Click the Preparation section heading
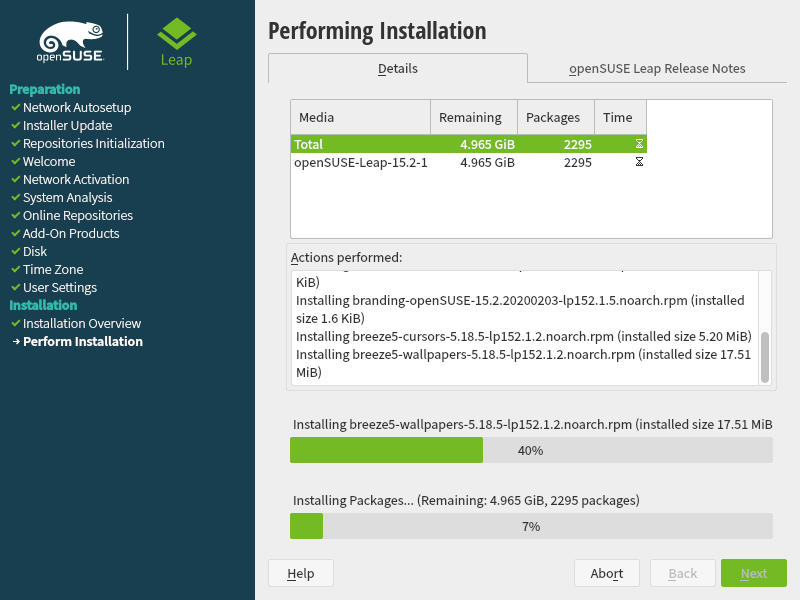The height and width of the screenshot is (600, 800). [45, 89]
